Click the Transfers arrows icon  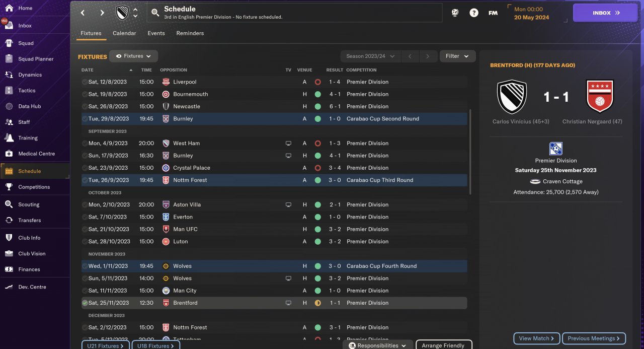[9, 220]
